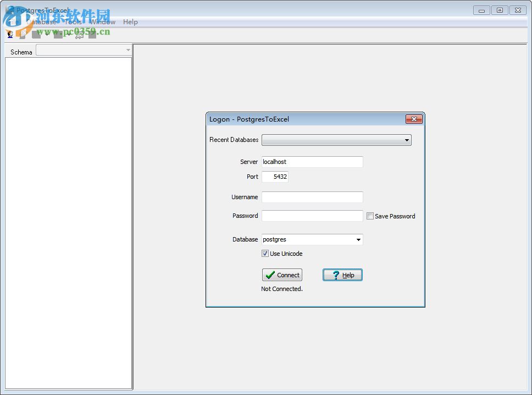This screenshot has width=532, height=395.
Task: Open the Database menu
Action: pyautogui.click(x=41, y=22)
